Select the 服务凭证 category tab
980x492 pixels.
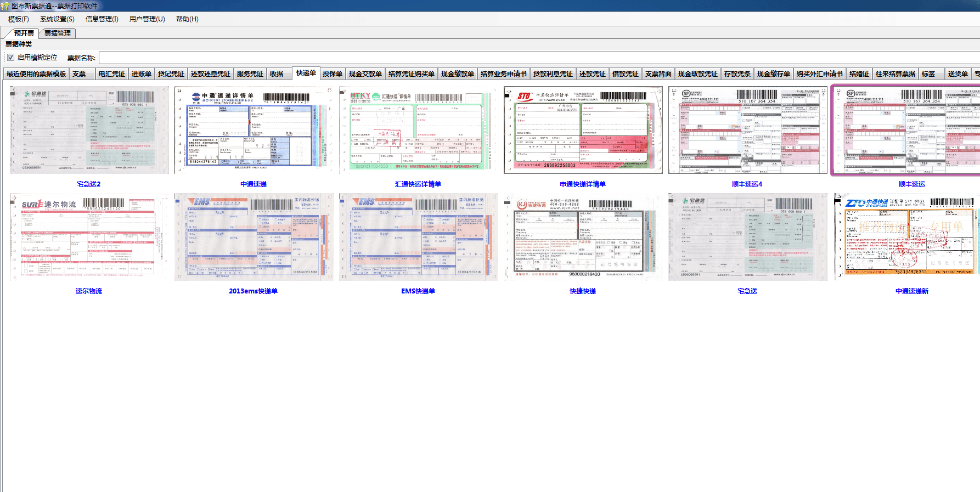point(250,74)
